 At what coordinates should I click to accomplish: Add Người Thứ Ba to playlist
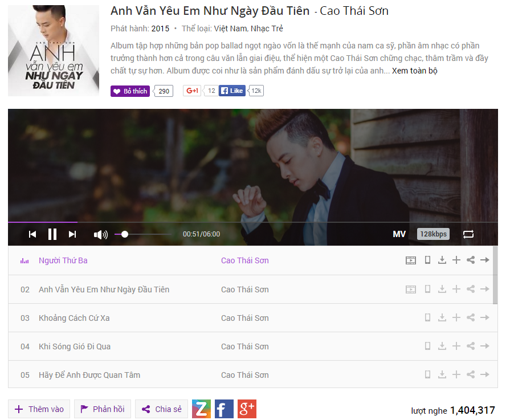(x=456, y=260)
